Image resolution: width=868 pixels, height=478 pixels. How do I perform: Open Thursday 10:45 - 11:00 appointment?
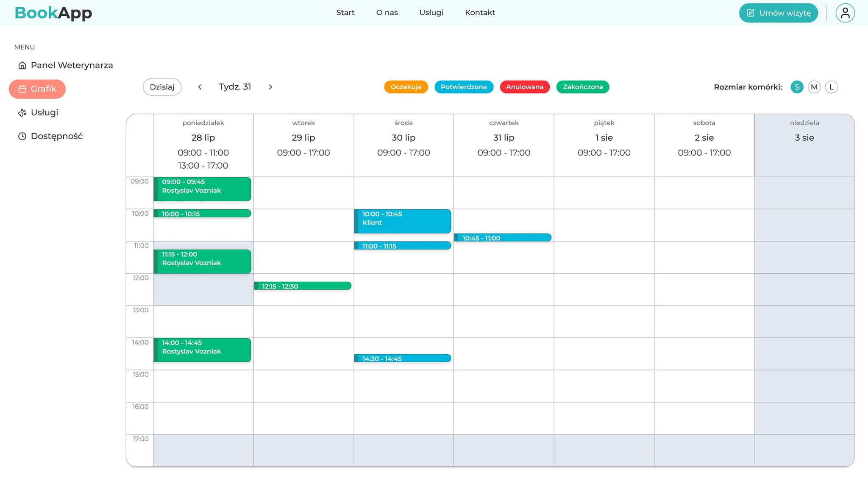coord(503,238)
